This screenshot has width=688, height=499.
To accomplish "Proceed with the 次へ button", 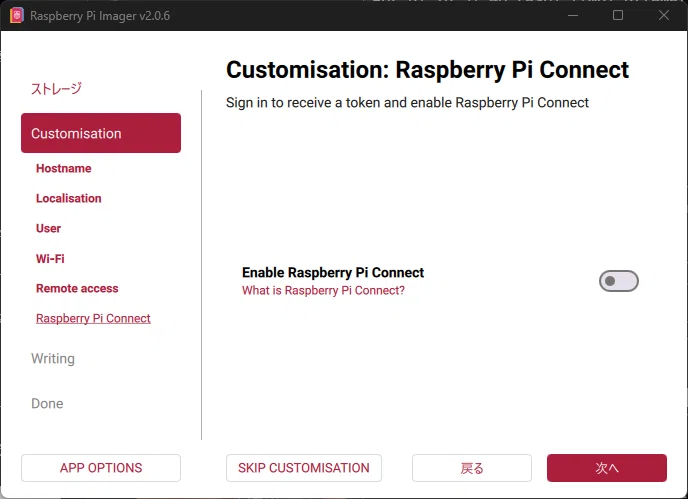I will (607, 468).
